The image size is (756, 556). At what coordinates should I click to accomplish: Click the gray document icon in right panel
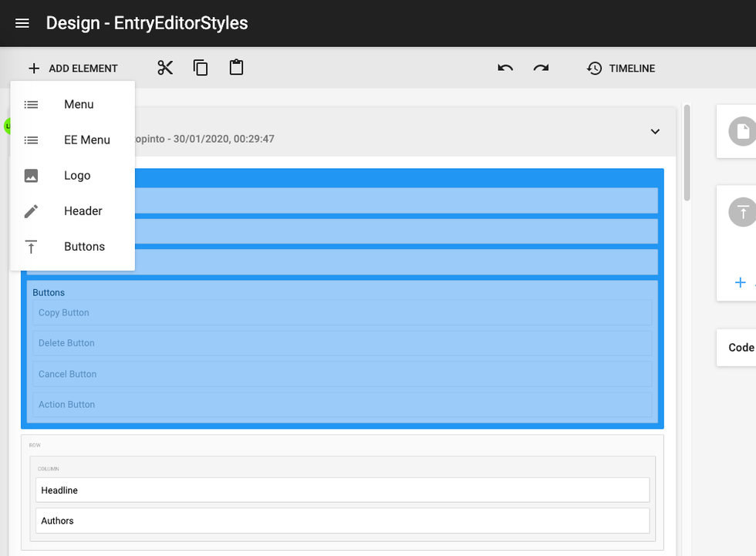click(x=742, y=131)
